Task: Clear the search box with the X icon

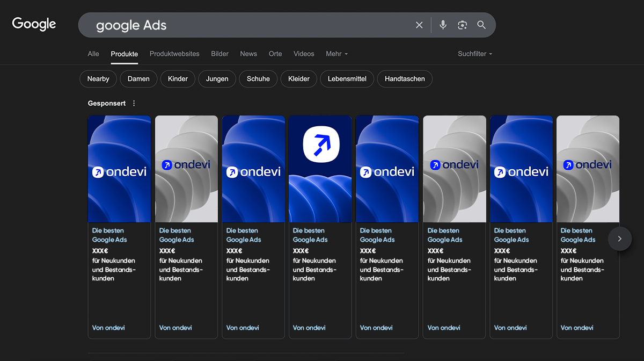Action: (419, 25)
